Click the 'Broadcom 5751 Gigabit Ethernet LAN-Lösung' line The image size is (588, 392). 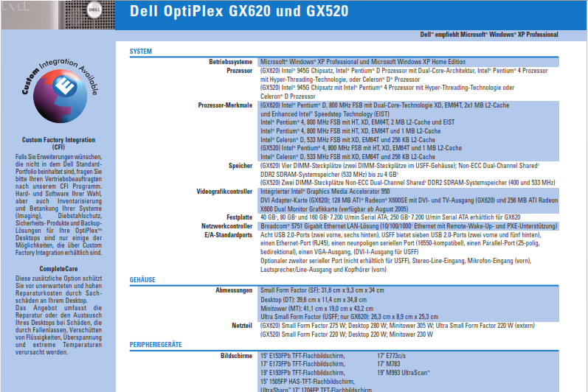coord(409,226)
